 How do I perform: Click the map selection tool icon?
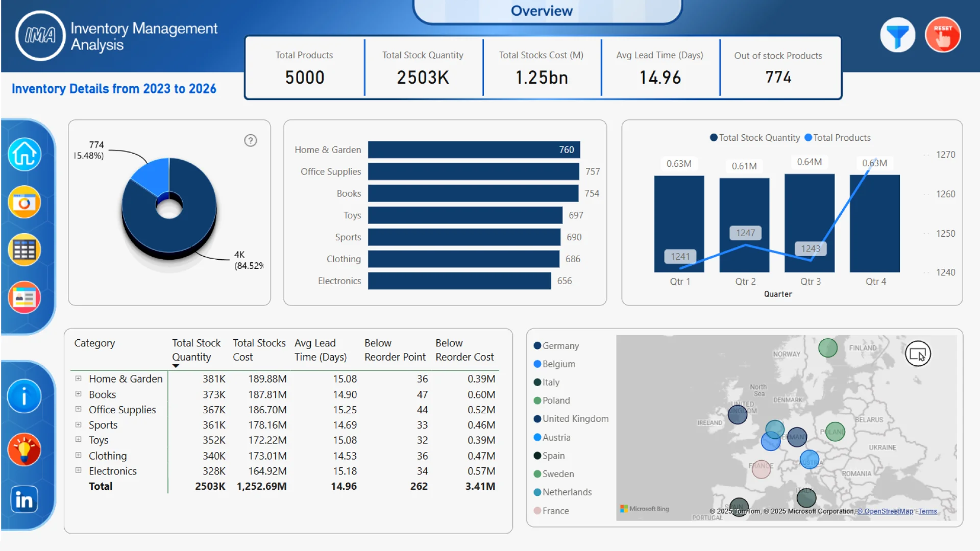point(918,354)
